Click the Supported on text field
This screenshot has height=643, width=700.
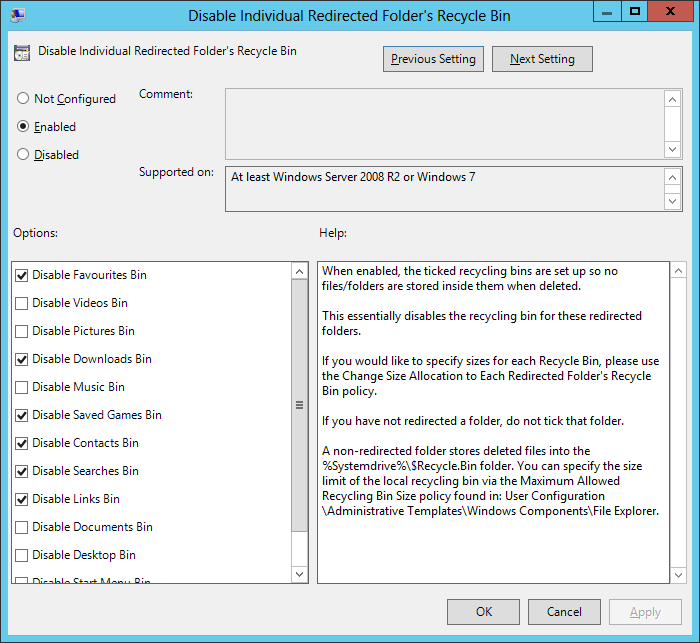(x=445, y=189)
